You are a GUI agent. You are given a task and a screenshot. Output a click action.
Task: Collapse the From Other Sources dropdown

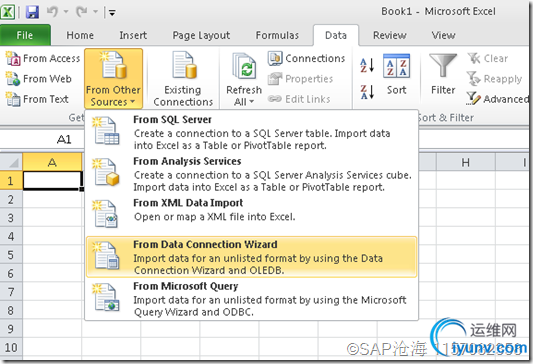point(113,79)
